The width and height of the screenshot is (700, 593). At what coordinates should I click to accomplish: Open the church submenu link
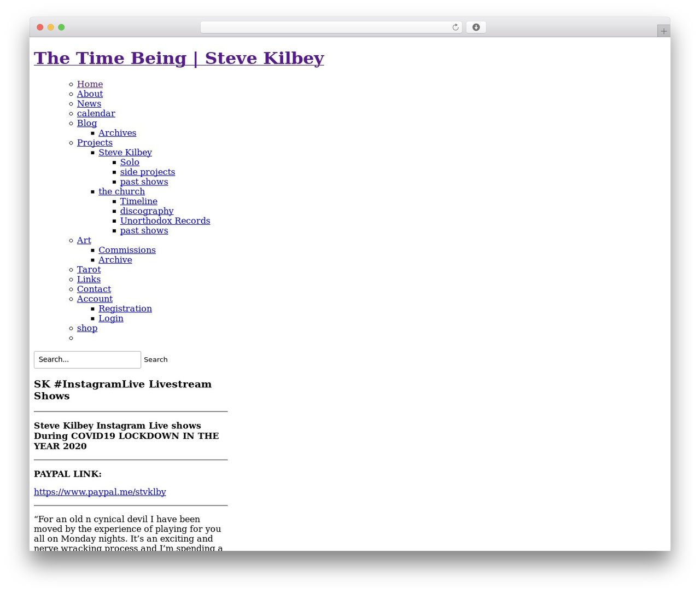[122, 191]
